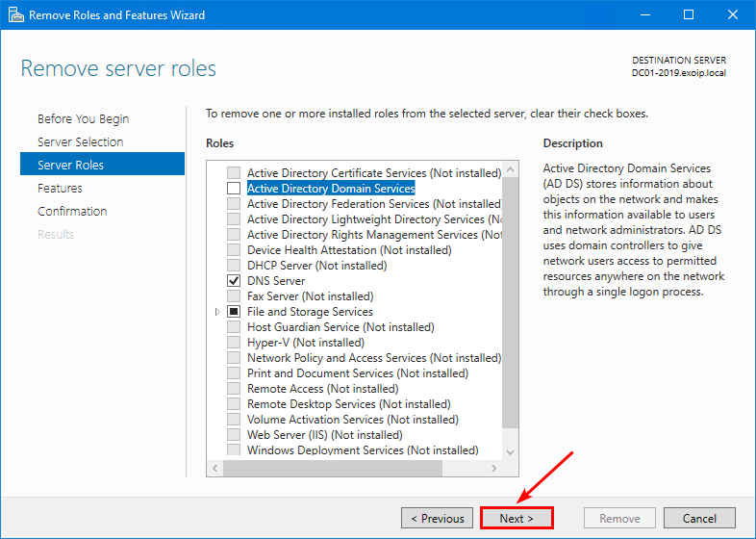The height and width of the screenshot is (539, 756).
Task: Go back with Previous button
Action: pyautogui.click(x=438, y=518)
